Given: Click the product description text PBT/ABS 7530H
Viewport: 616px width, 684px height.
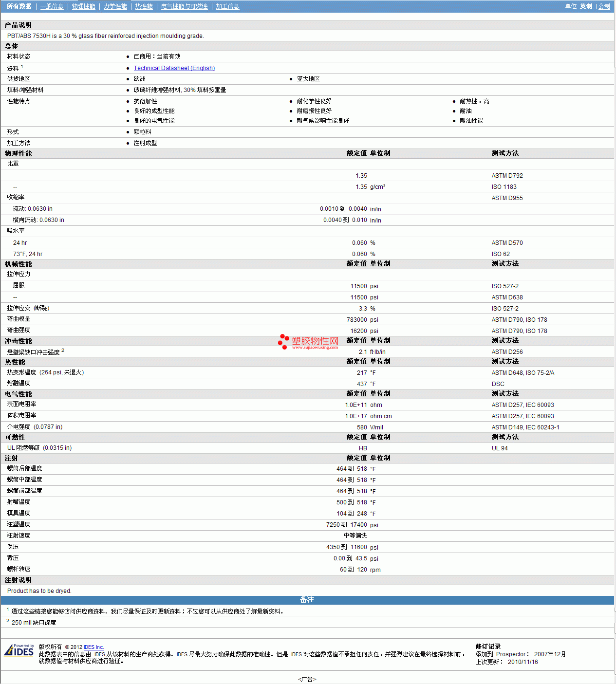Looking at the screenshot, I should [106, 36].
